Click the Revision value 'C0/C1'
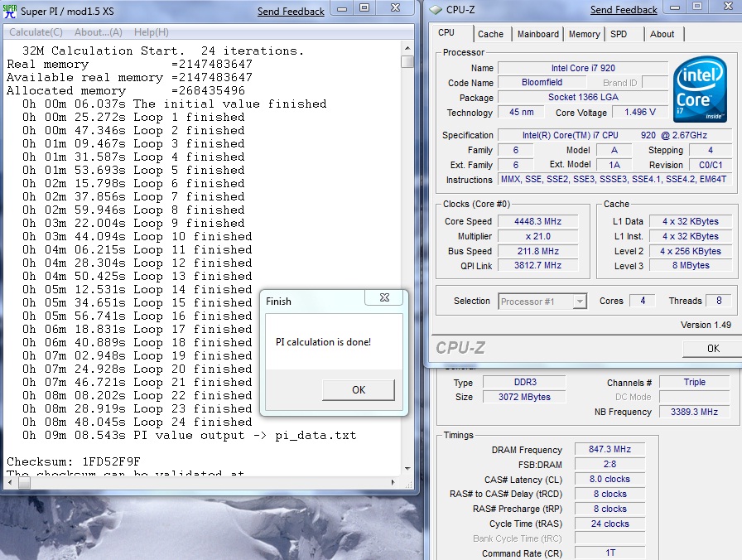742x560 pixels. coord(711,165)
